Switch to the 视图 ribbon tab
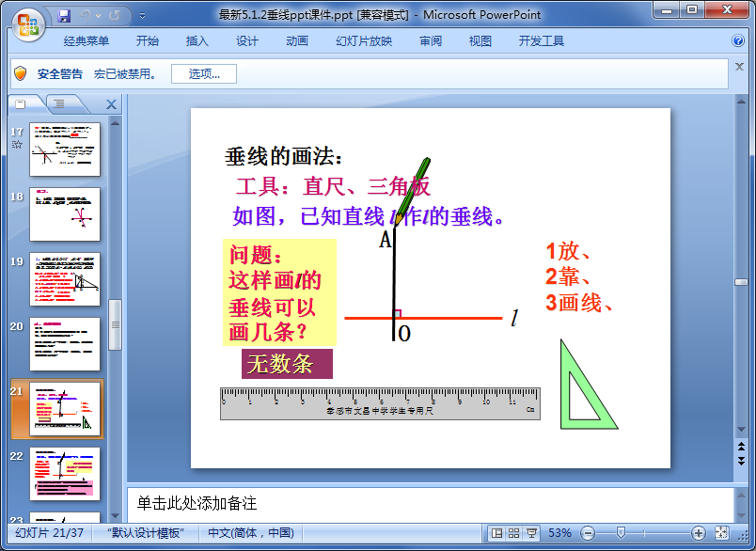 point(480,41)
